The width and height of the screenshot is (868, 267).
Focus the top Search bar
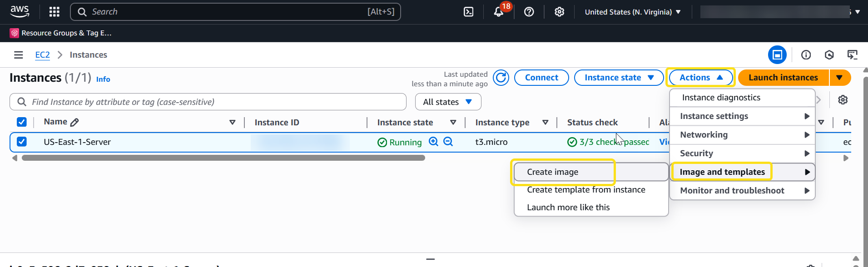coord(235,12)
